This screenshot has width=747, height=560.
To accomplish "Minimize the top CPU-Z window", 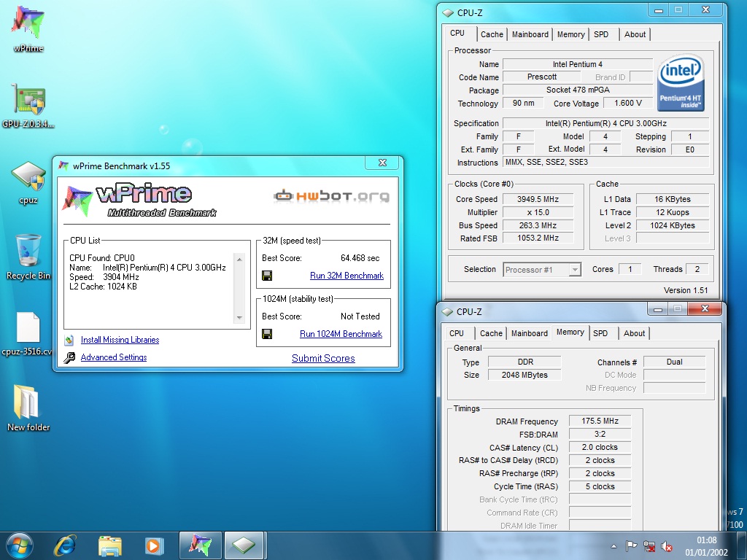I will [659, 10].
